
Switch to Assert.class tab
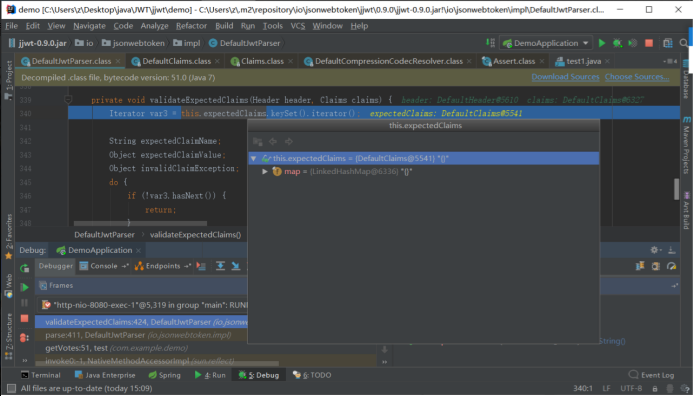pos(514,61)
